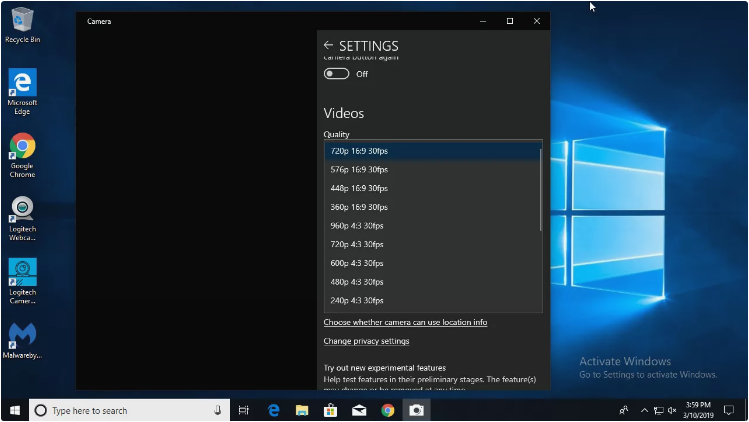Click the 'Try out new experimental features' text
Viewport: 749px width, 422px height.
pyautogui.click(x=385, y=368)
